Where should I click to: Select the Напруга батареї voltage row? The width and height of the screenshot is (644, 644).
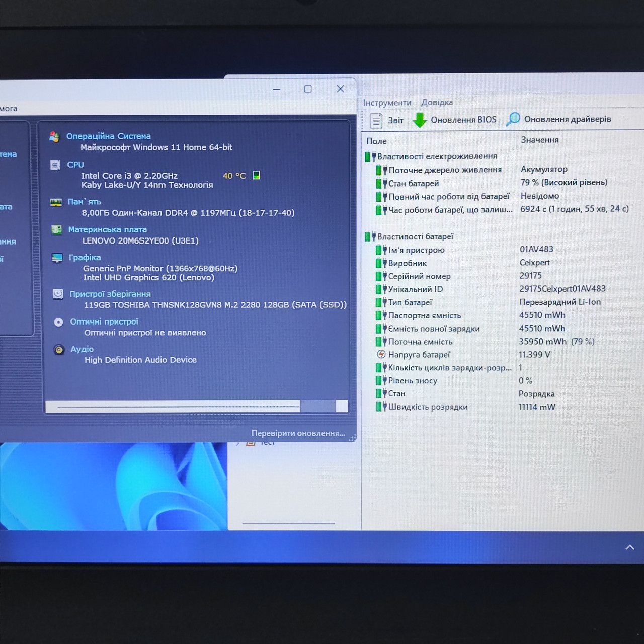click(x=504, y=355)
